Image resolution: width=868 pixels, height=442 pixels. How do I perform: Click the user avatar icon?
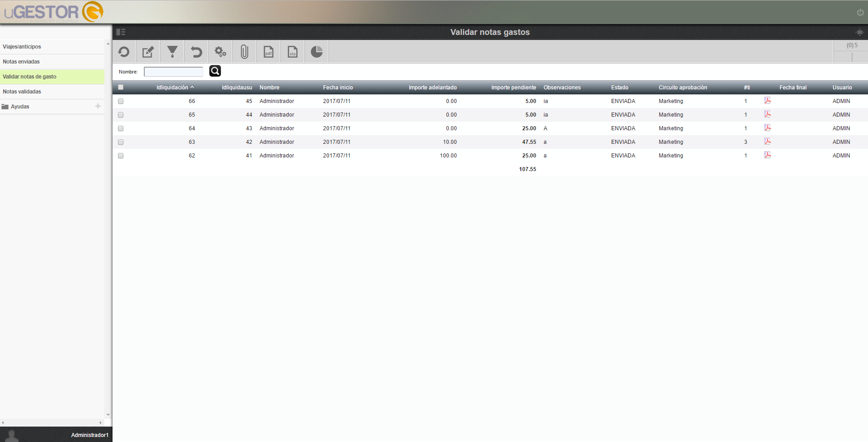point(11,435)
